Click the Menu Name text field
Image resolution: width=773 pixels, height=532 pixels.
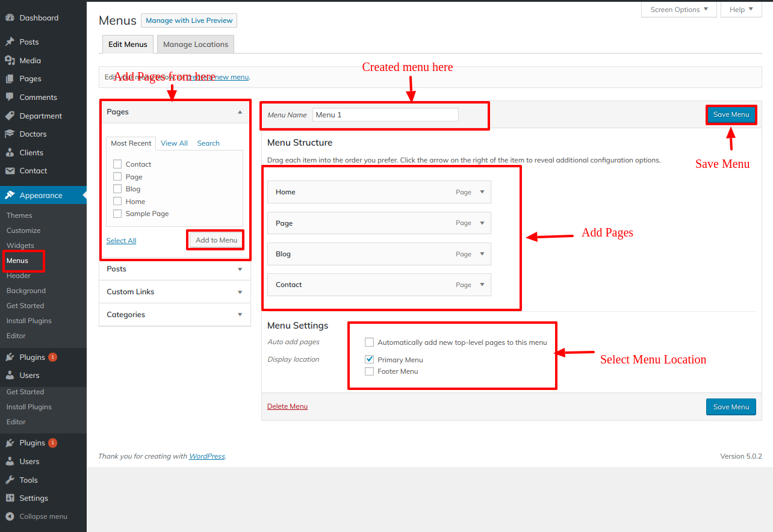point(385,115)
